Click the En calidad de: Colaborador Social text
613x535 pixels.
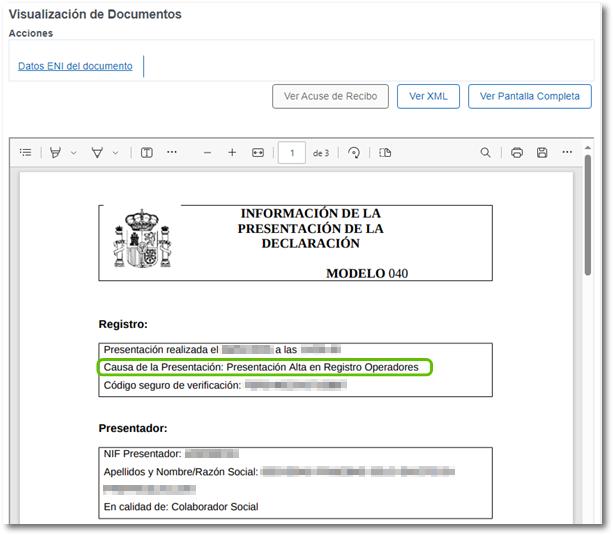click(x=181, y=507)
